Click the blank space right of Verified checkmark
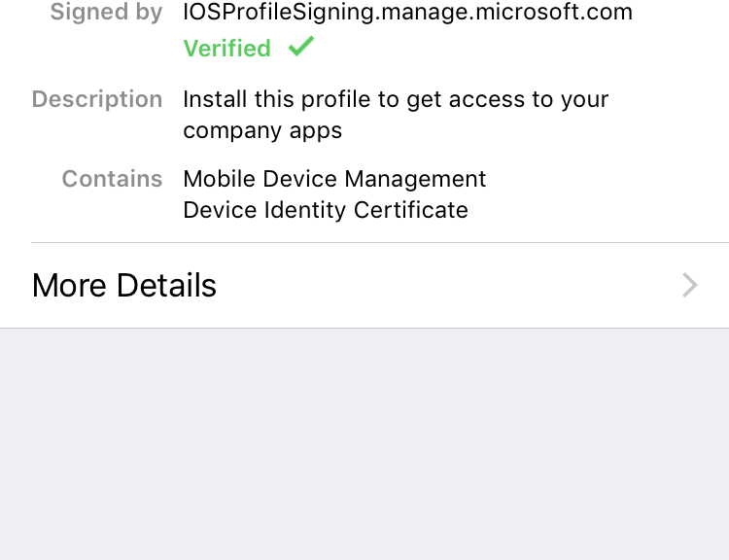Screen dimensions: 729x560 pyautogui.click(x=511, y=48)
